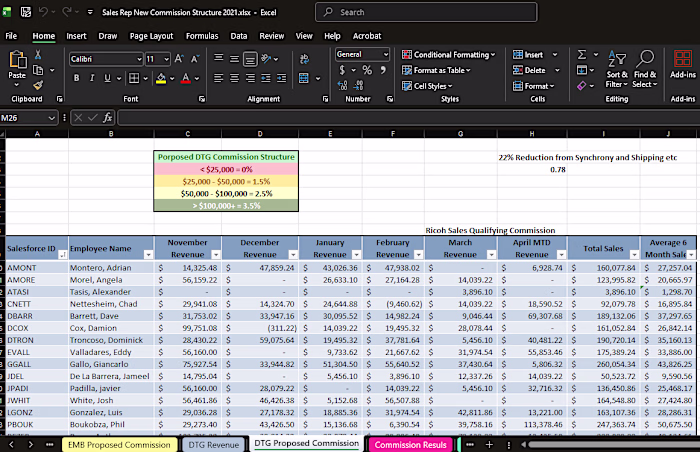
Task: Open the Insert ribbon tab
Action: [76, 36]
